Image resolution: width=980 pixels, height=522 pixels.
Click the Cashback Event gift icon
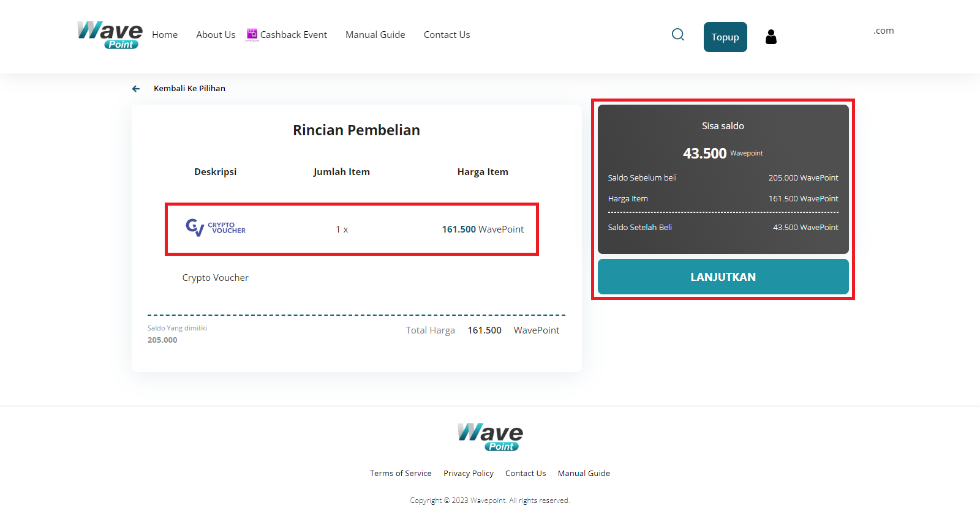tap(252, 34)
